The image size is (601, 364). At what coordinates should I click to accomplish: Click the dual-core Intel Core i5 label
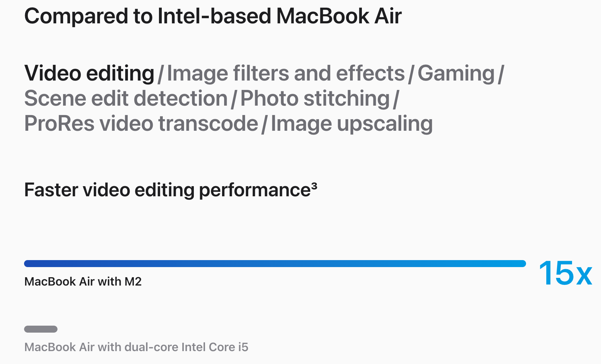click(136, 347)
